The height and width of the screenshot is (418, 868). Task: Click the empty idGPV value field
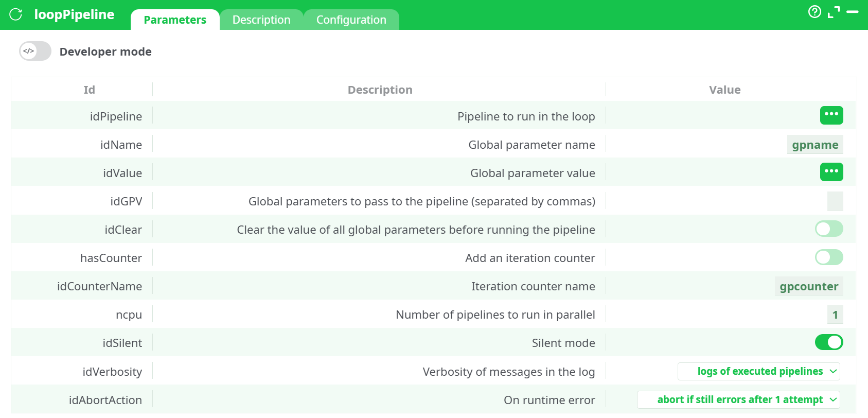835,201
